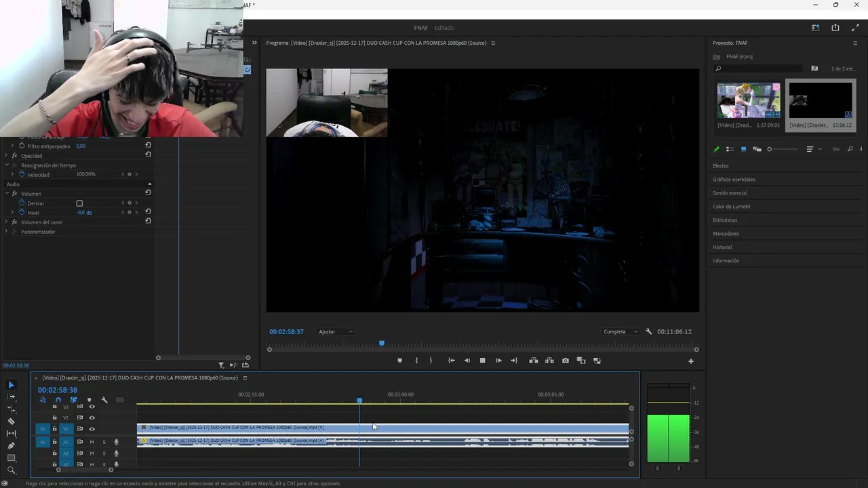Image resolution: width=868 pixels, height=488 pixels.
Task: Switch Project panel to list view
Action: click(730, 149)
